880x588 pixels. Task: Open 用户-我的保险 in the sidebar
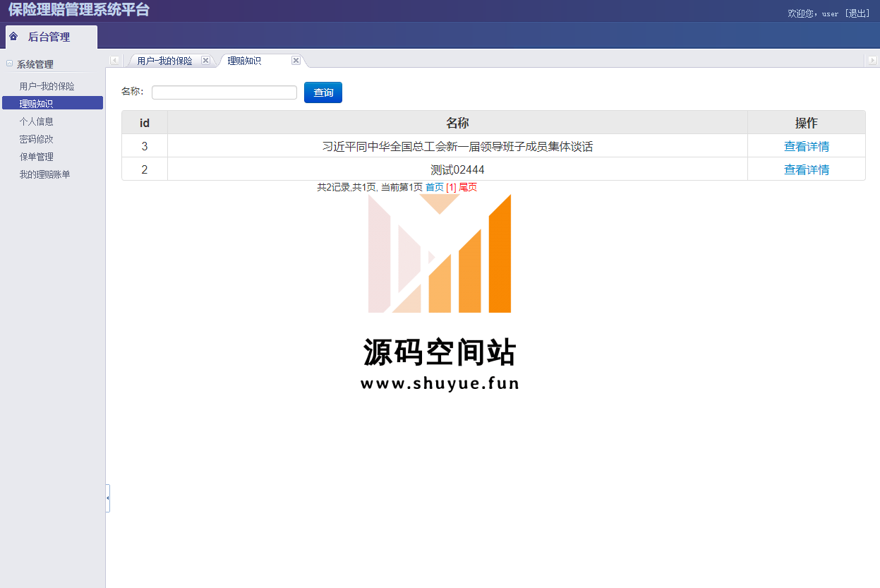tap(47, 86)
